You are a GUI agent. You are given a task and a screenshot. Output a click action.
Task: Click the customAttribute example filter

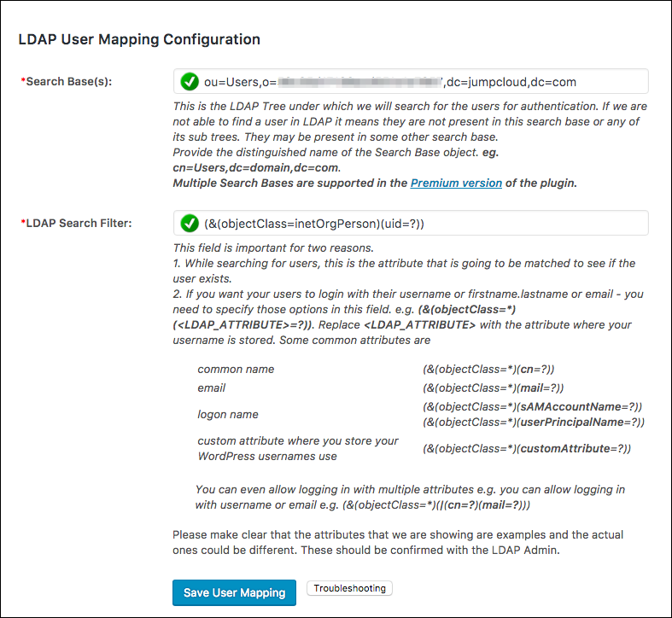pos(527,449)
